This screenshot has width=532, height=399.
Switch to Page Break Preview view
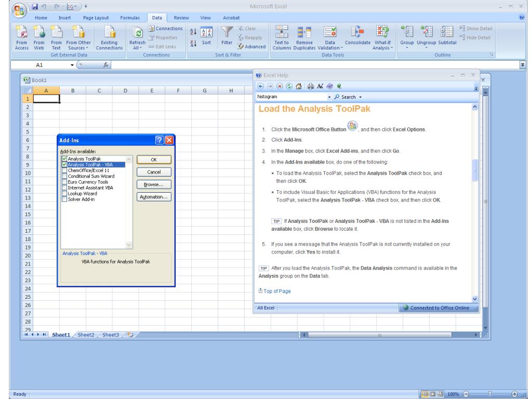[x=440, y=394]
